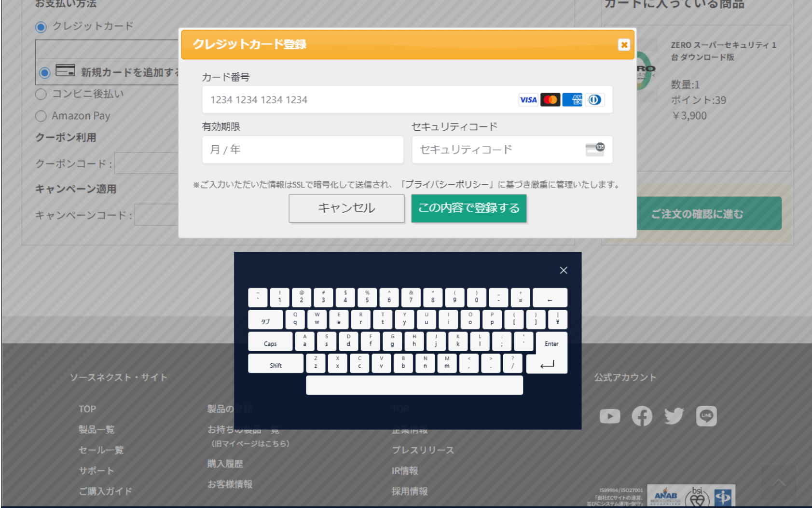Click the Mastercard logo in card field
Image resolution: width=812 pixels, height=508 pixels.
pyautogui.click(x=551, y=100)
